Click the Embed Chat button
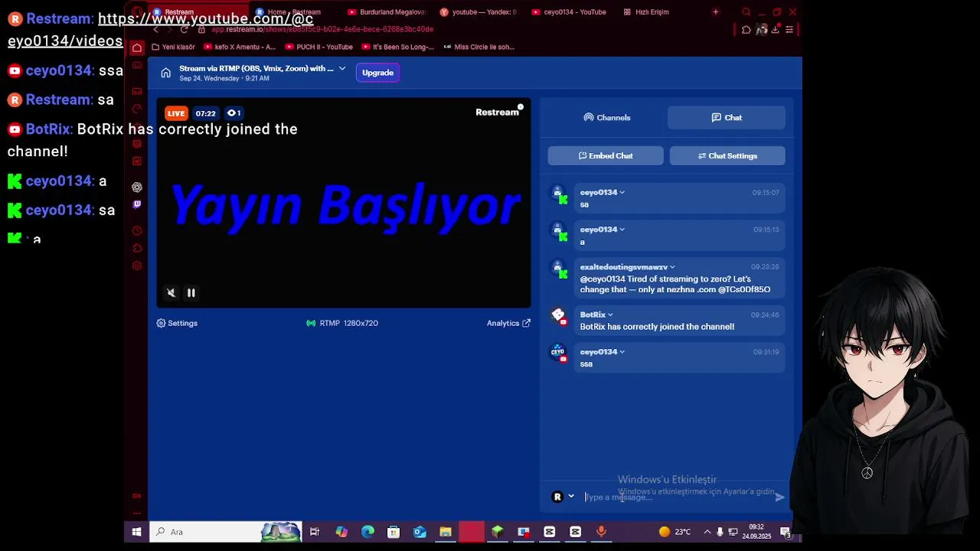Screen dimensions: 980x551 pyautogui.click(x=606, y=156)
